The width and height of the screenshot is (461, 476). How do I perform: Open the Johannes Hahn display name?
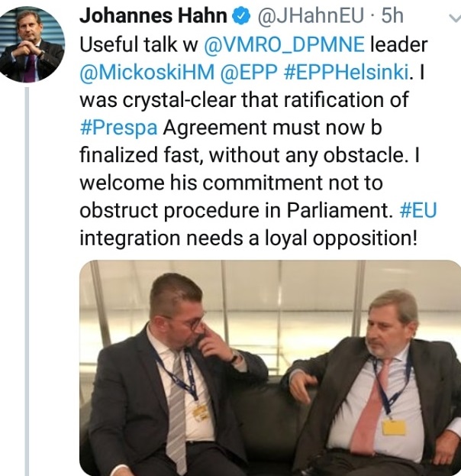(x=153, y=16)
